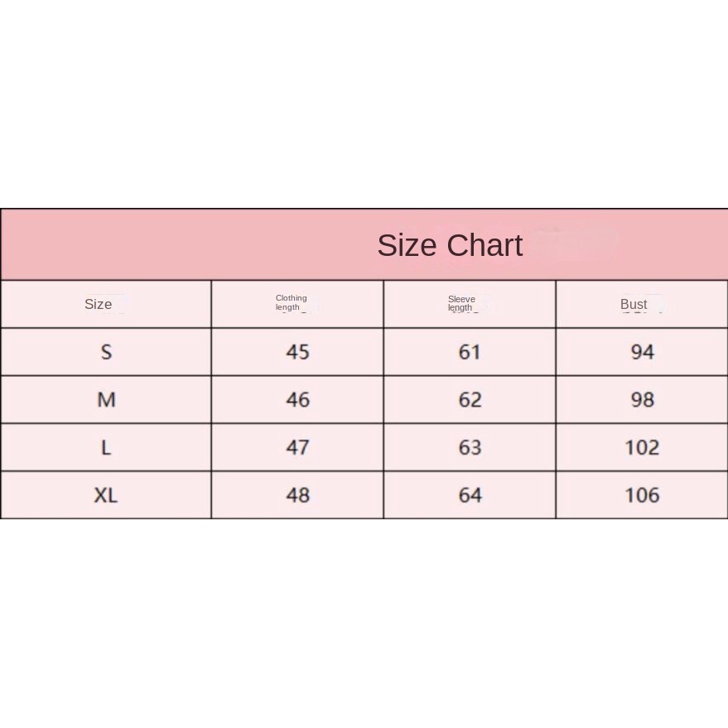The height and width of the screenshot is (728, 728).
Task: Click bust value 106
Action: click(x=642, y=495)
